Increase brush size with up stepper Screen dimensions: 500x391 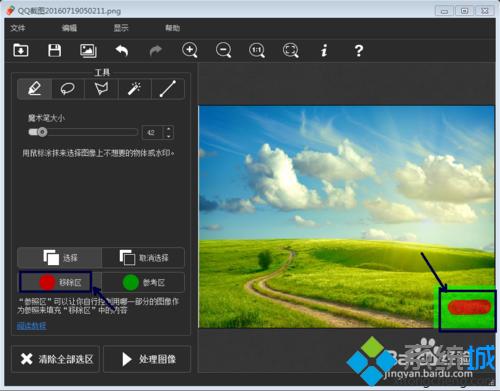click(x=169, y=129)
